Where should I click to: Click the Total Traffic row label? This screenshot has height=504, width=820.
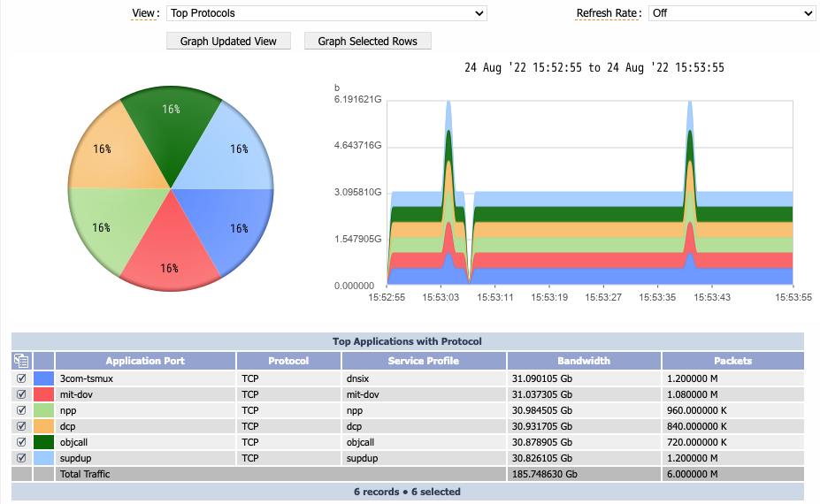point(85,474)
